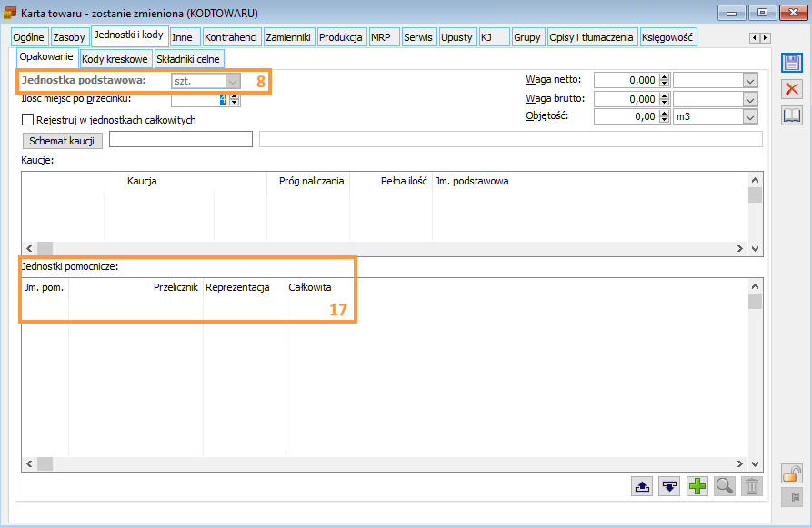Switch to the Kody kreskowe tab
This screenshot has height=528, width=812.
click(115, 58)
